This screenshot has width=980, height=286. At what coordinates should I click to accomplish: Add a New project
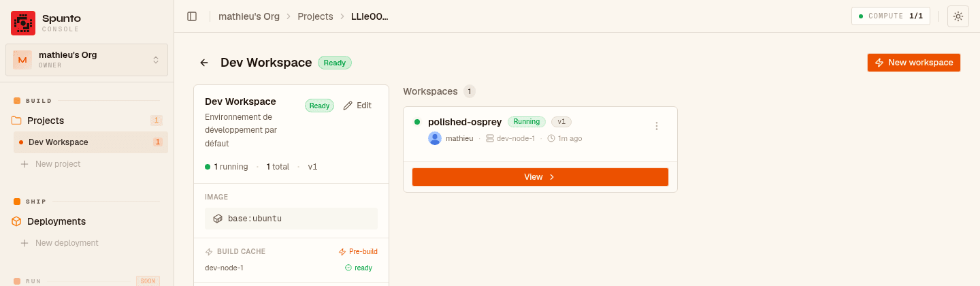50,164
